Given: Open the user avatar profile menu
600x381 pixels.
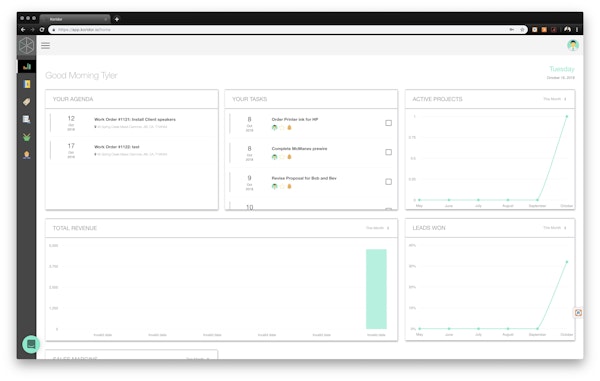Looking at the screenshot, I should click(573, 45).
